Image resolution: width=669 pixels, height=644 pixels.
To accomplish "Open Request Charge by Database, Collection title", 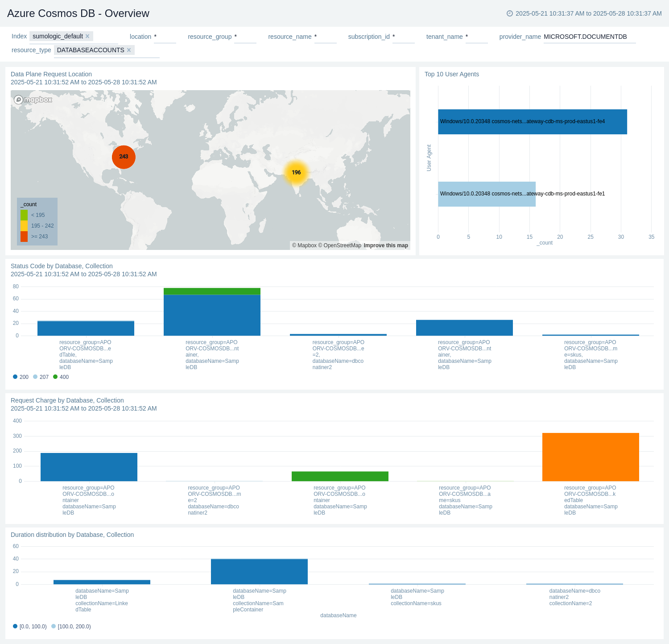I will coord(67,400).
